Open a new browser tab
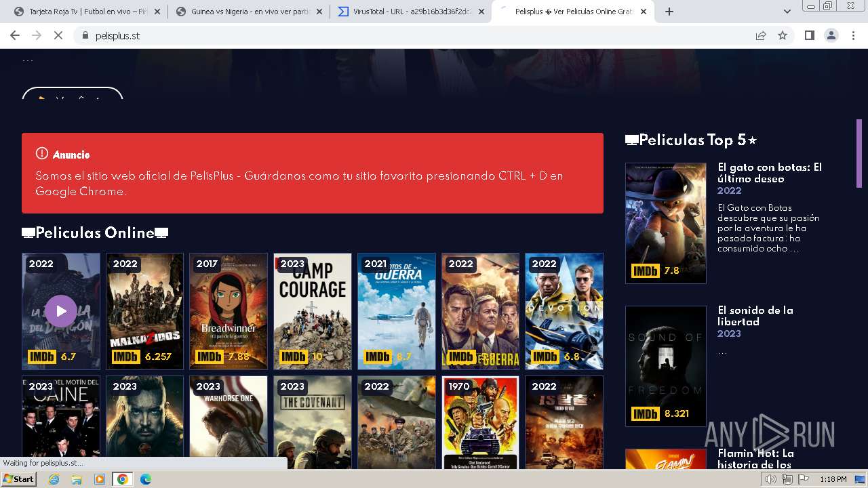Image resolution: width=868 pixels, height=488 pixels. (669, 12)
